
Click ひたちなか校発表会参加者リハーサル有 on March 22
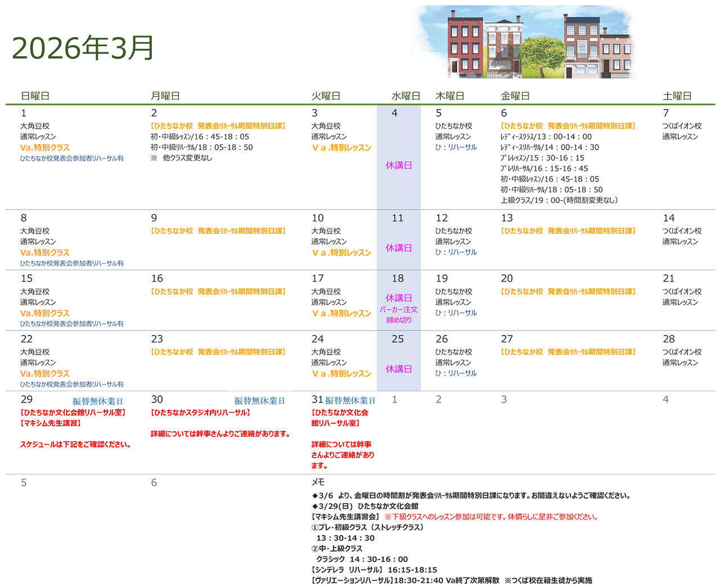click(72, 385)
